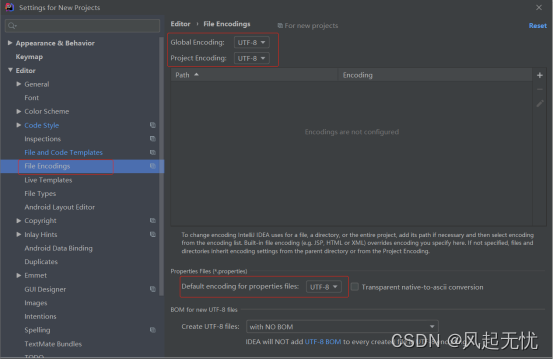Viewport: 554px width, 360px height.
Task: Click project-level icon beside GUI Designer
Action: pos(153,289)
